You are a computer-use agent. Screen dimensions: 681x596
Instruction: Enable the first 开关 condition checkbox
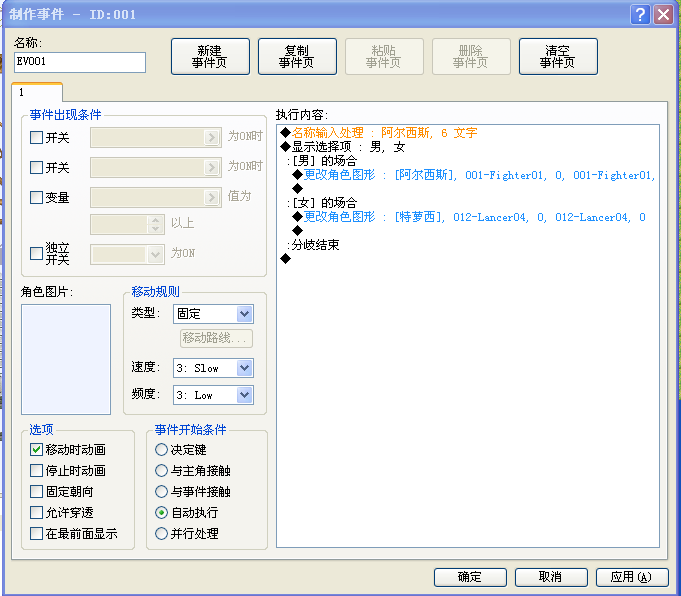[x=36, y=138]
